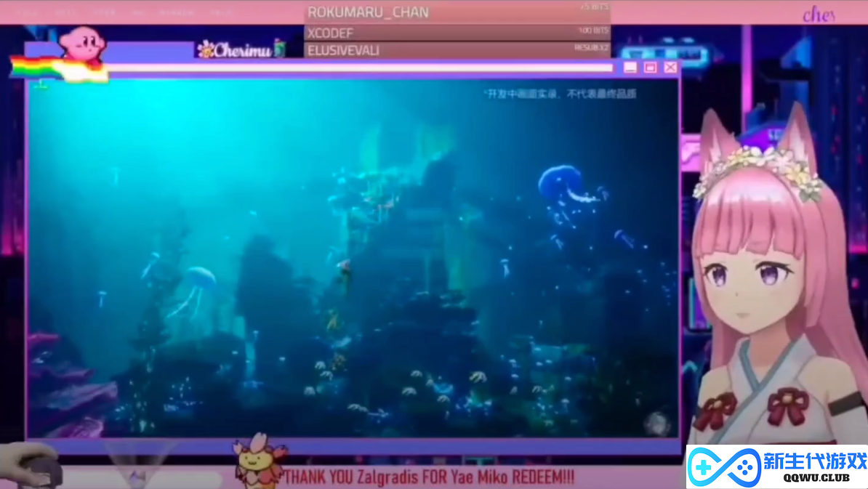Maximize the retro overlay window

coord(651,68)
